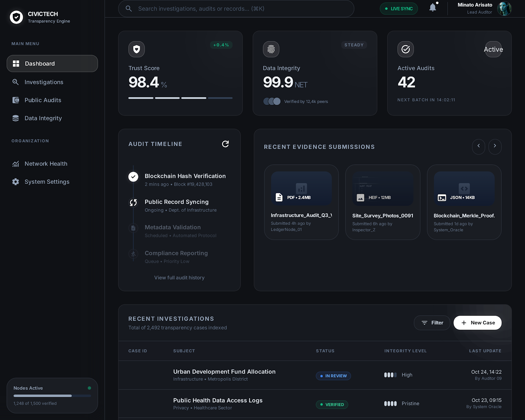Show next evidence submissions

point(495,146)
